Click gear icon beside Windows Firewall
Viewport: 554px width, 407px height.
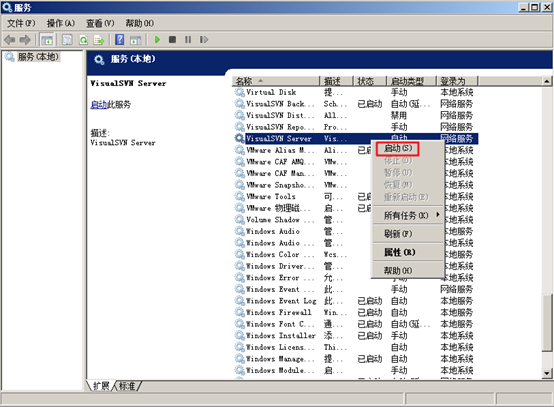click(x=240, y=312)
